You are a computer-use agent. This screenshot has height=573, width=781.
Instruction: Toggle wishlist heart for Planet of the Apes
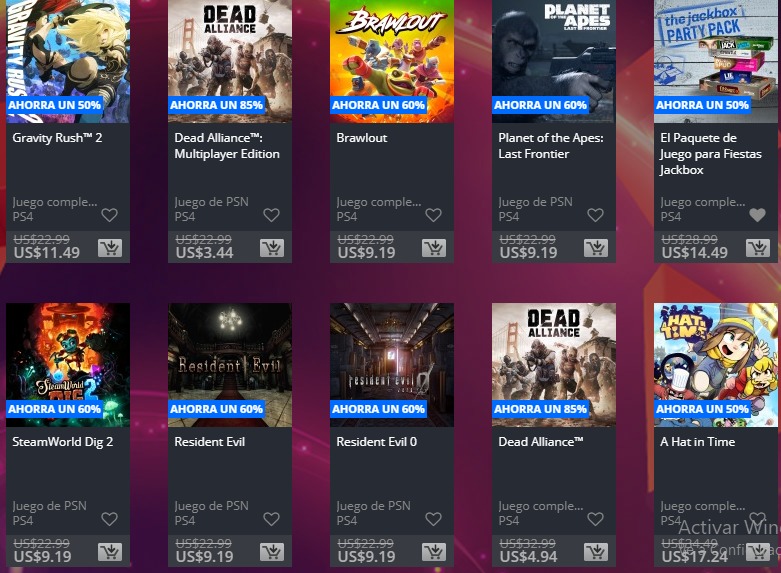(x=595, y=215)
